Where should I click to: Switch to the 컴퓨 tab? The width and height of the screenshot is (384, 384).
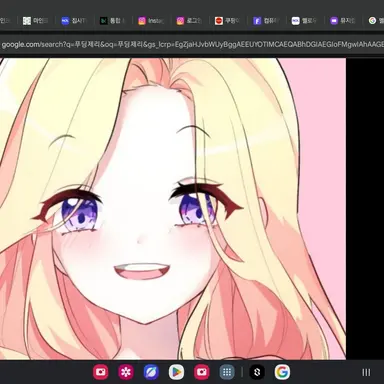coord(266,21)
